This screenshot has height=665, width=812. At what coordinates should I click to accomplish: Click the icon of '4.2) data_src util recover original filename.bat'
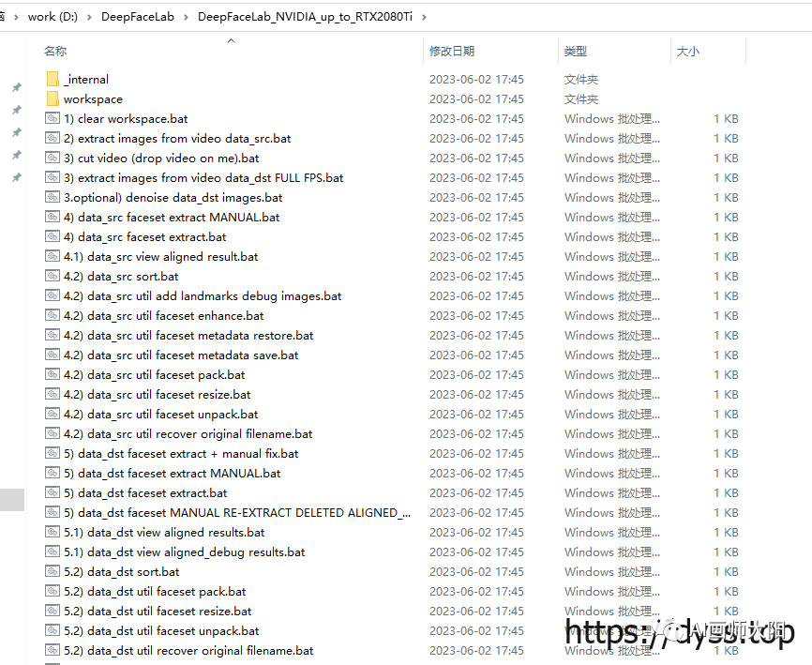point(53,433)
